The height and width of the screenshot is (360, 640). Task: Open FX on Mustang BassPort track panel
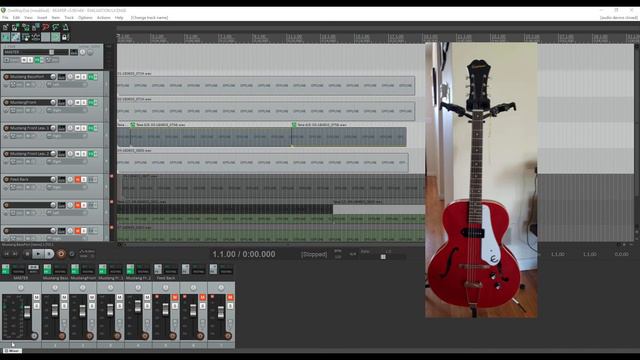click(91, 77)
